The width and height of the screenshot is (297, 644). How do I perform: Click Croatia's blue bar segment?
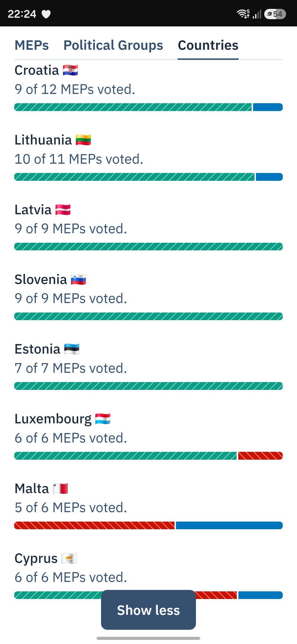268,107
